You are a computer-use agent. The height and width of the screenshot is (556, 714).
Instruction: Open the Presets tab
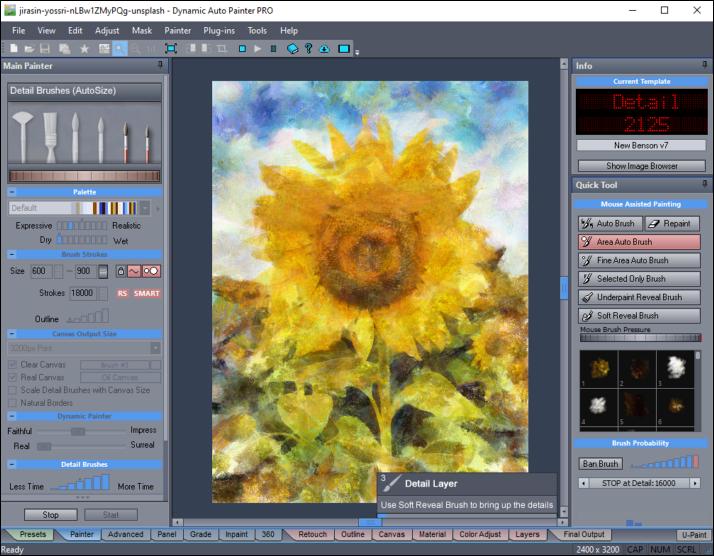(x=33, y=534)
